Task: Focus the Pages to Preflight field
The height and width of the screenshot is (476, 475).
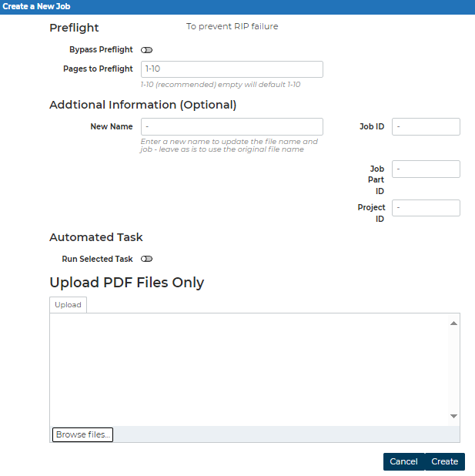Action: pyautogui.click(x=232, y=69)
